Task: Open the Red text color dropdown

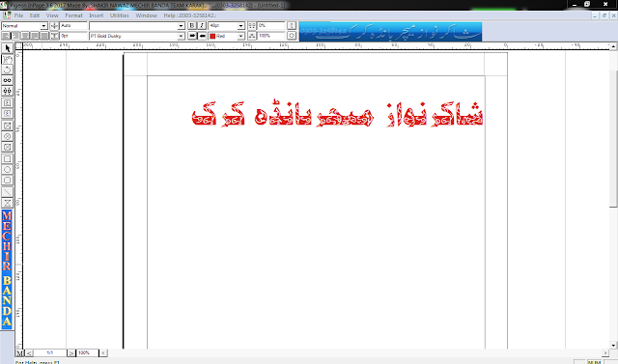Action: pos(240,37)
